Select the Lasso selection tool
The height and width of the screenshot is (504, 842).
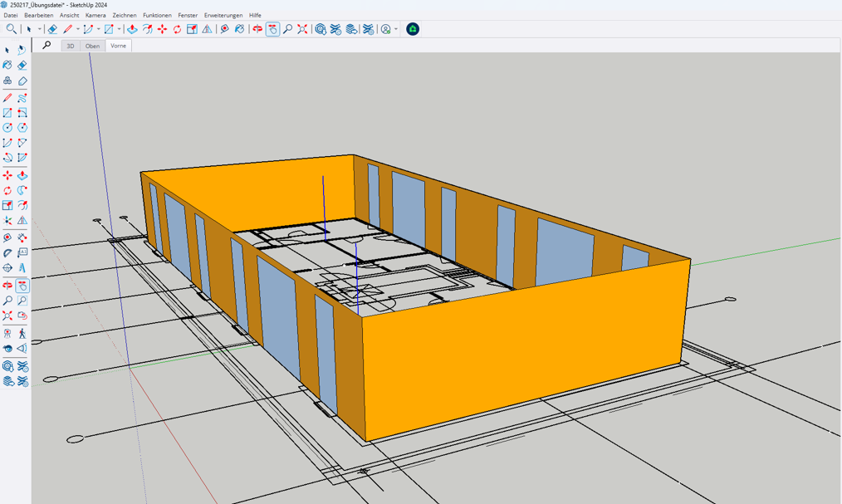point(22,50)
